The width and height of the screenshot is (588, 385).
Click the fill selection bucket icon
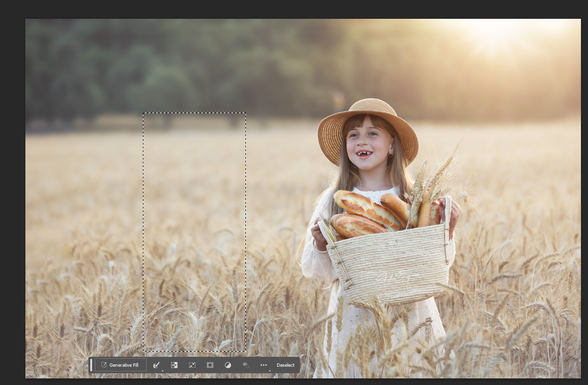246,365
